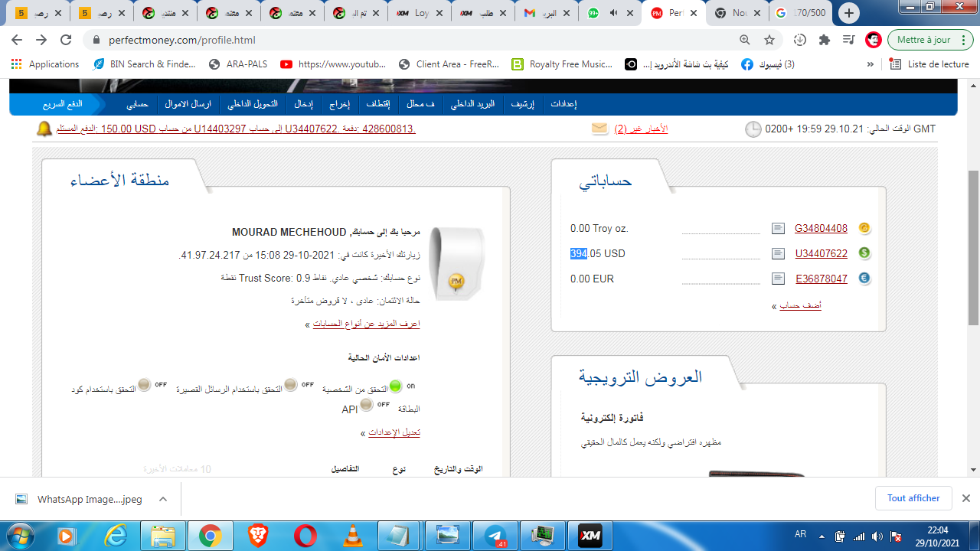Screen dimensions: 980x551
Task: Click the Chrome profile avatar
Action: 874,40
